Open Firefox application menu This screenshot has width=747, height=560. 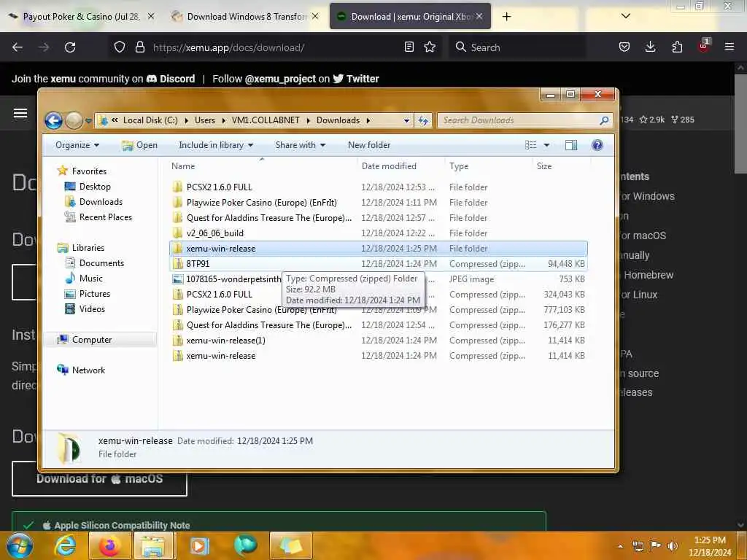(x=729, y=47)
